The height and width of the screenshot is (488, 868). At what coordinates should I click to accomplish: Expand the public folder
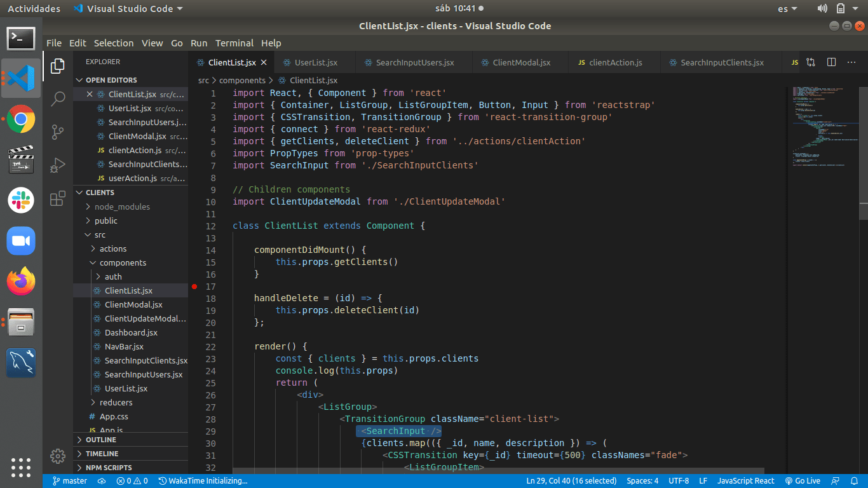[x=131, y=220]
